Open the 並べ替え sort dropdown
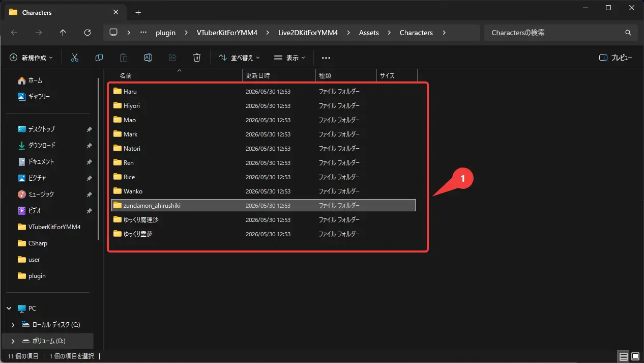The height and width of the screenshot is (363, 644). coord(239,58)
